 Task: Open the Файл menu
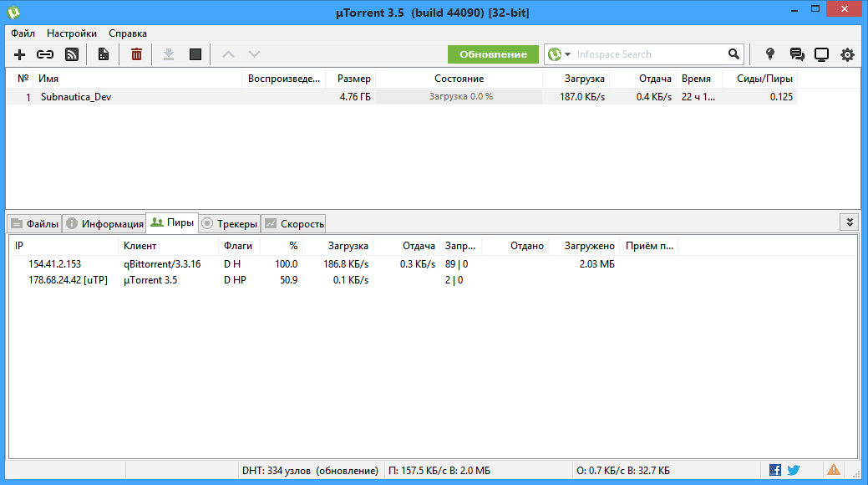(x=23, y=33)
